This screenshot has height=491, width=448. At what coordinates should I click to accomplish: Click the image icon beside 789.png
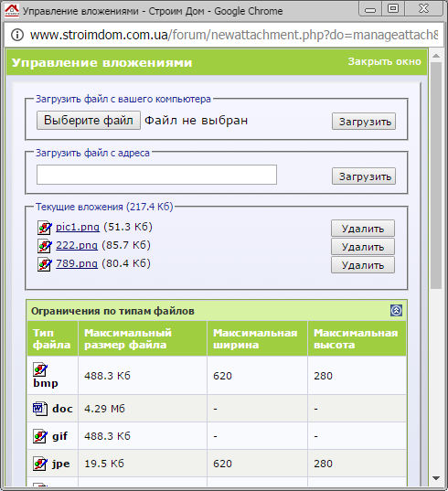click(x=45, y=264)
